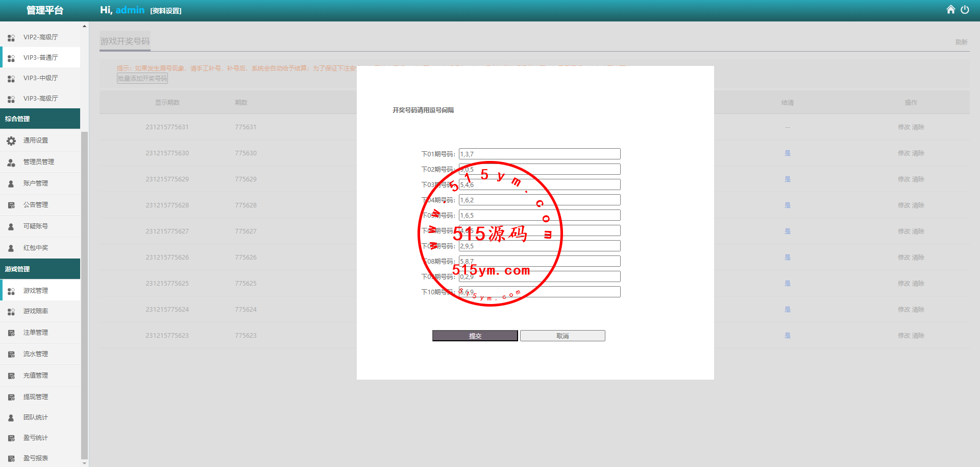The image size is (980, 467).
Task: Open 红包中奖 in the sidebar
Action: 36,248
